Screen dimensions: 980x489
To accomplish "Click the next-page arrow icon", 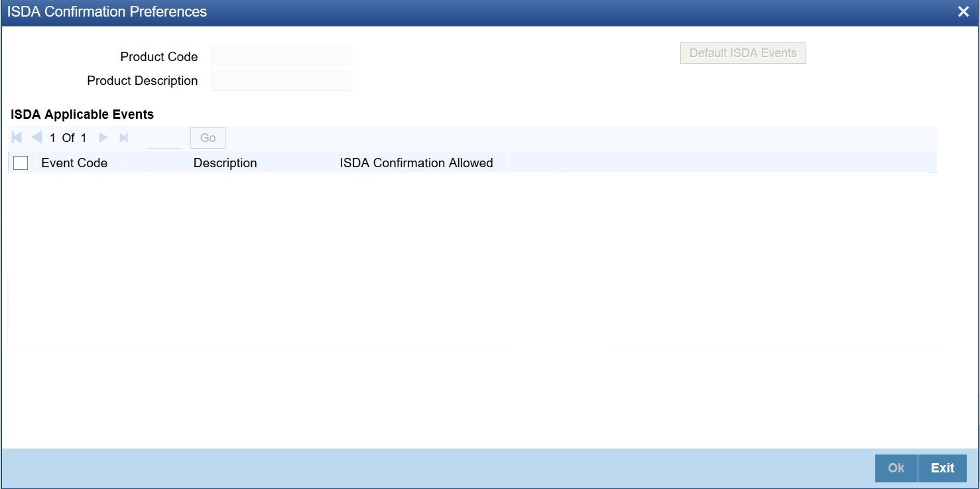I will click(x=103, y=137).
